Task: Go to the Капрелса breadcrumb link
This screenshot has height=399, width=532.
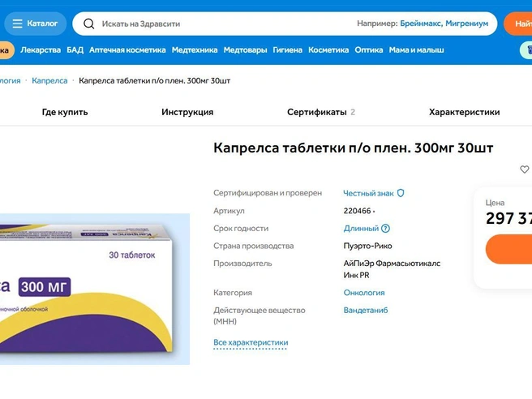Action: [49, 81]
